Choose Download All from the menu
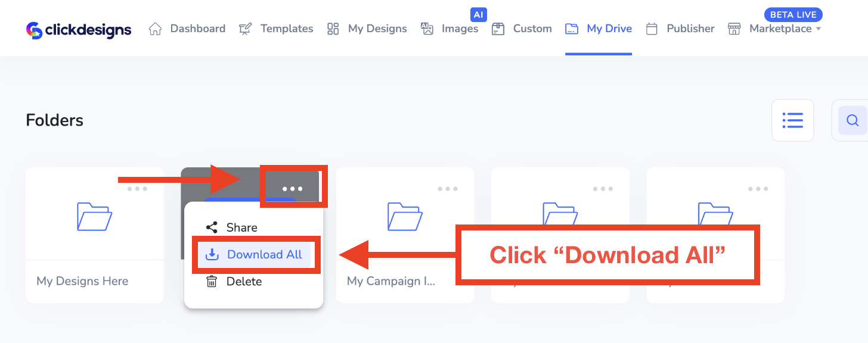This screenshot has width=868, height=343. point(255,255)
